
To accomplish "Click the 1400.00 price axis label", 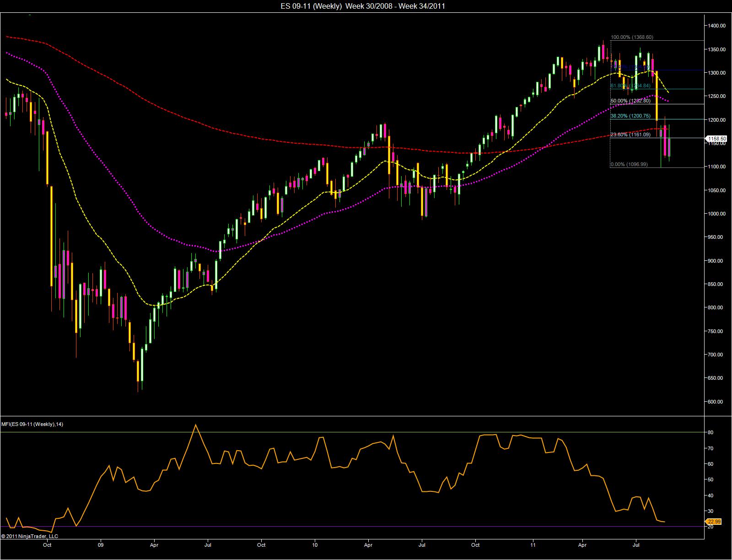I will (716, 26).
